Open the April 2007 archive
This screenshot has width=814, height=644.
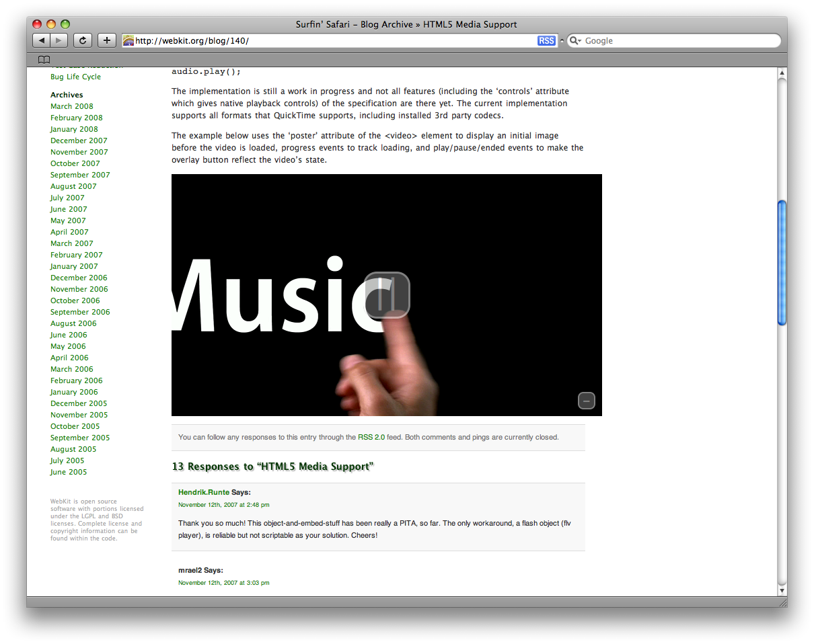(x=69, y=232)
